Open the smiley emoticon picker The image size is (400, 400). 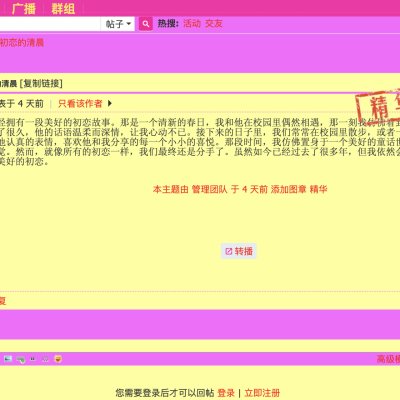(x=58, y=359)
